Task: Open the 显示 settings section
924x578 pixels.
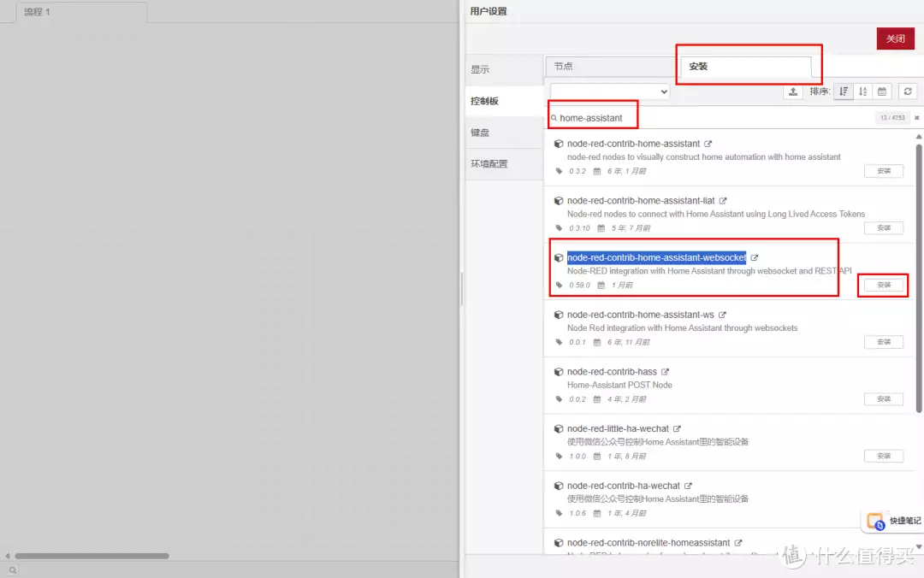Action: 504,69
